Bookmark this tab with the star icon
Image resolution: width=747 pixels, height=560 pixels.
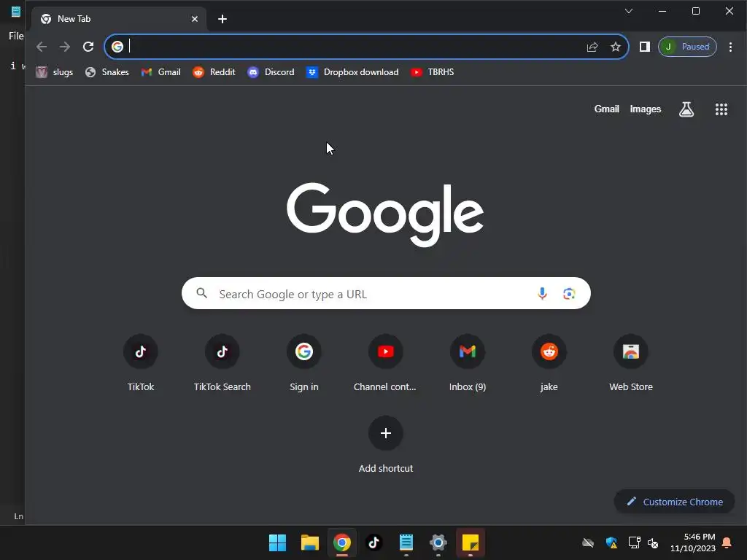click(x=616, y=47)
